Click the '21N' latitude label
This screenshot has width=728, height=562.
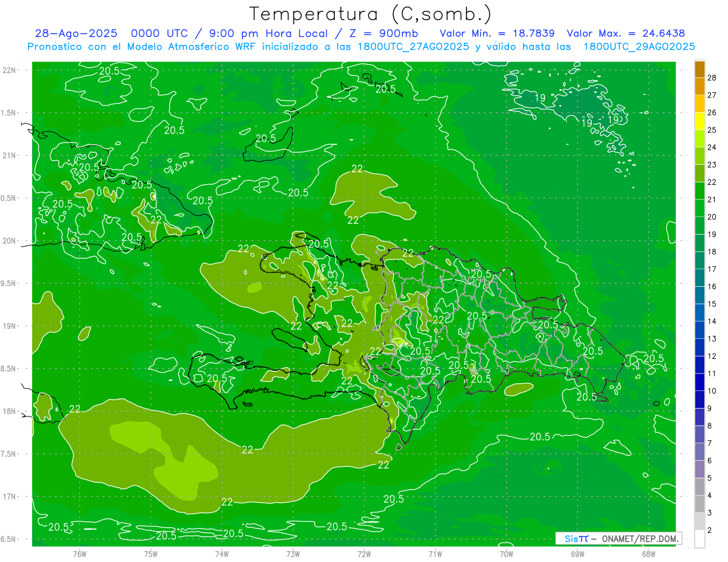pos(10,155)
